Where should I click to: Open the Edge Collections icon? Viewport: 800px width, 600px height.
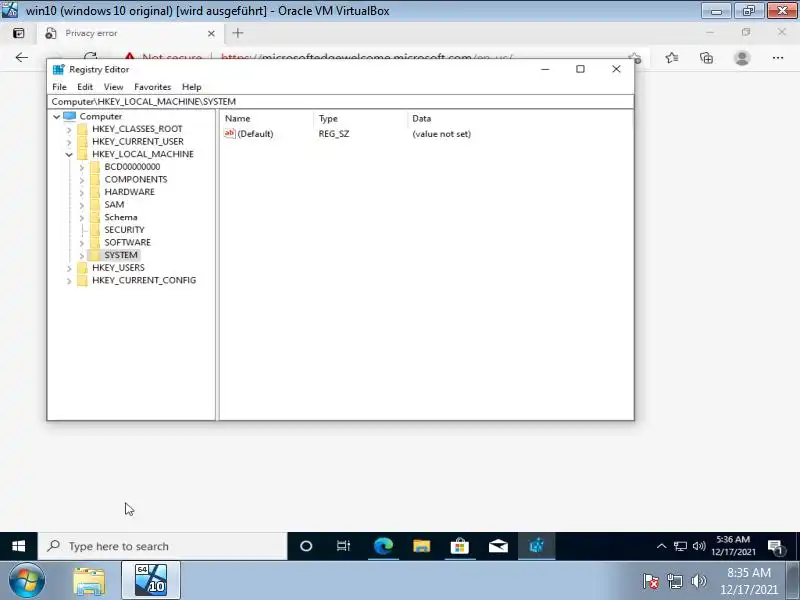[706, 58]
